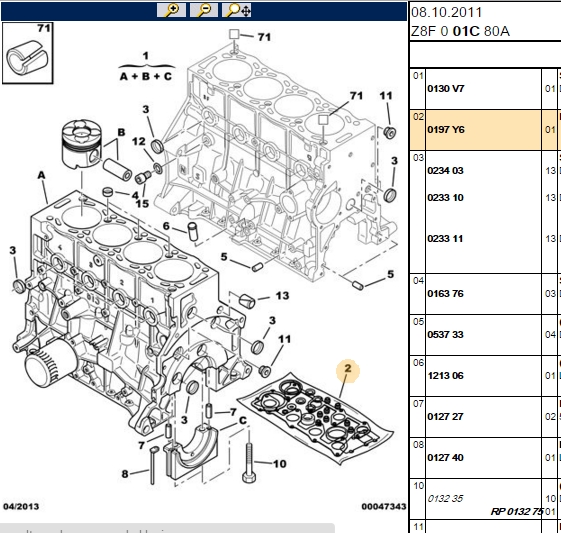This screenshot has width=561, height=533.
Task: Click row index 07 in parts table
Action: click(418, 404)
